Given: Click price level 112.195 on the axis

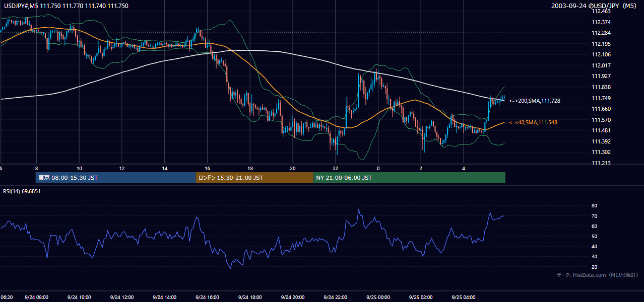Looking at the screenshot, I should [x=601, y=44].
